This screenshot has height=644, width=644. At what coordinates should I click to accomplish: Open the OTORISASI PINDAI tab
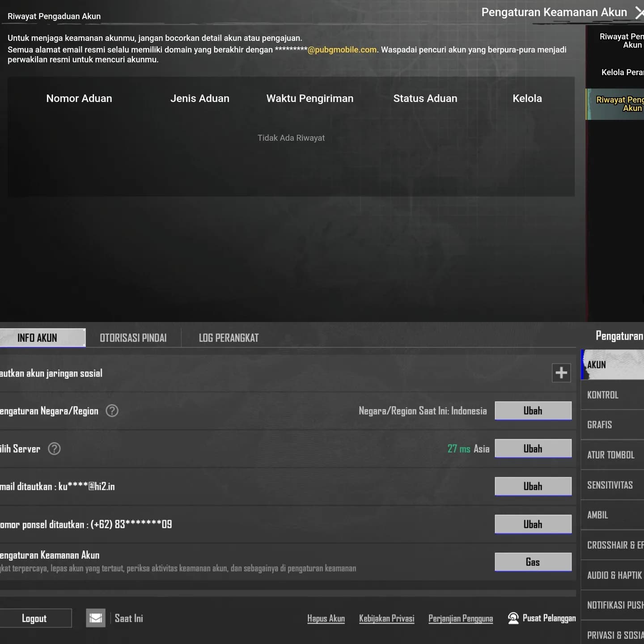[133, 338]
